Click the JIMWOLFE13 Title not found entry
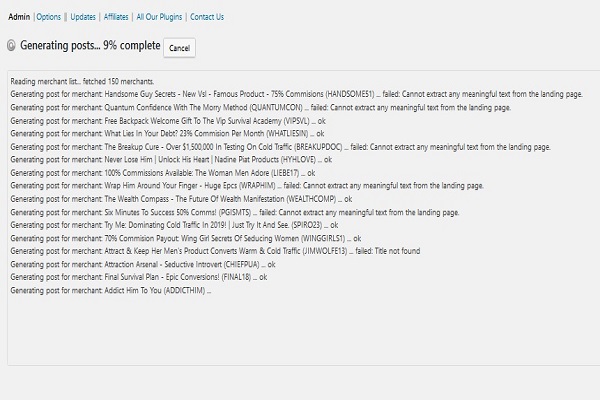The height and width of the screenshot is (400, 600). [x=215, y=251]
